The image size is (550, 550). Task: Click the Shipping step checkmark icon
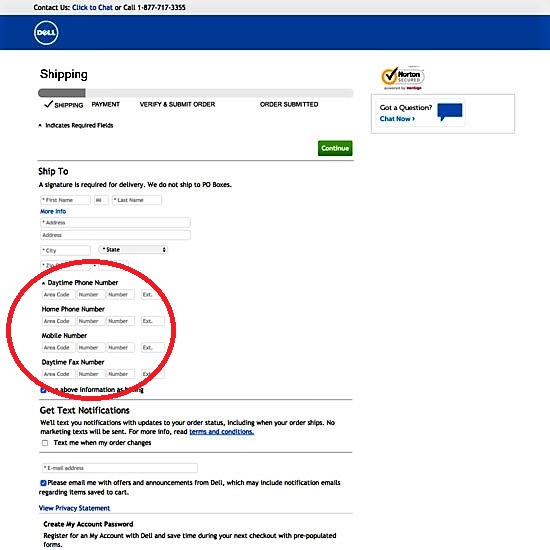point(48,104)
